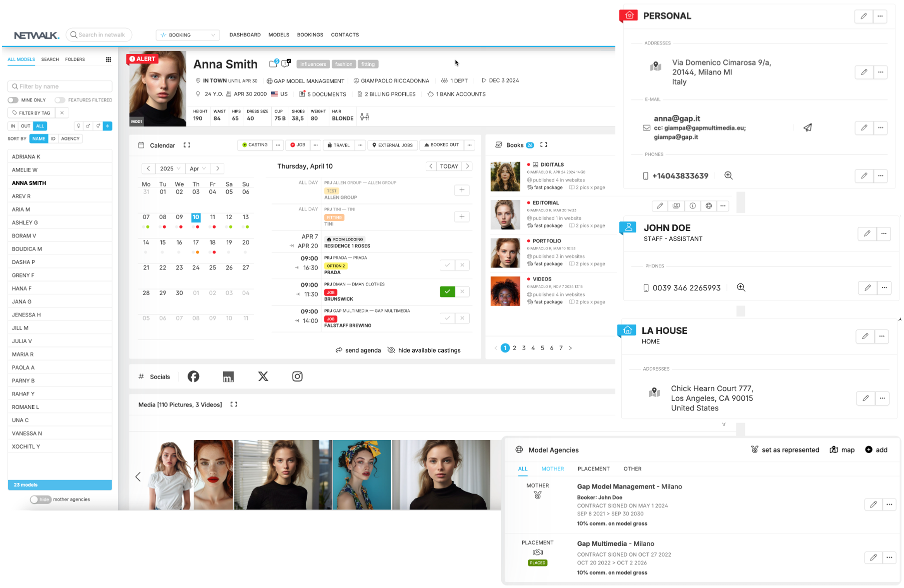904x588 pixels.
Task: Zoom the phone number +14043833639
Action: click(728, 175)
